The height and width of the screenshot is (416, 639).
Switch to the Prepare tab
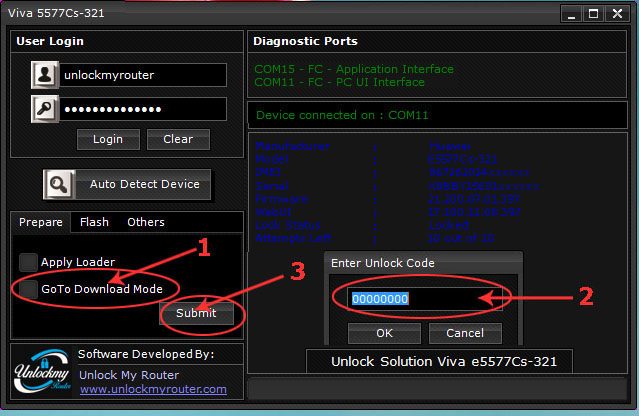click(41, 222)
